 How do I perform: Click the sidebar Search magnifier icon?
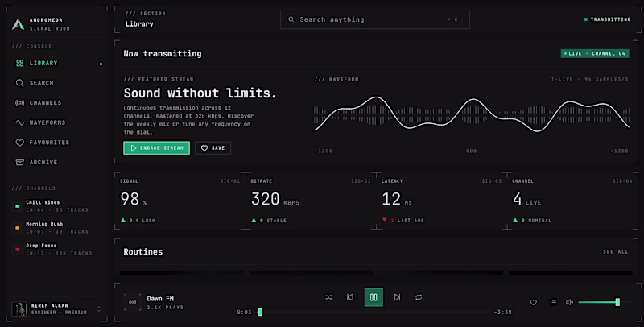pos(19,83)
